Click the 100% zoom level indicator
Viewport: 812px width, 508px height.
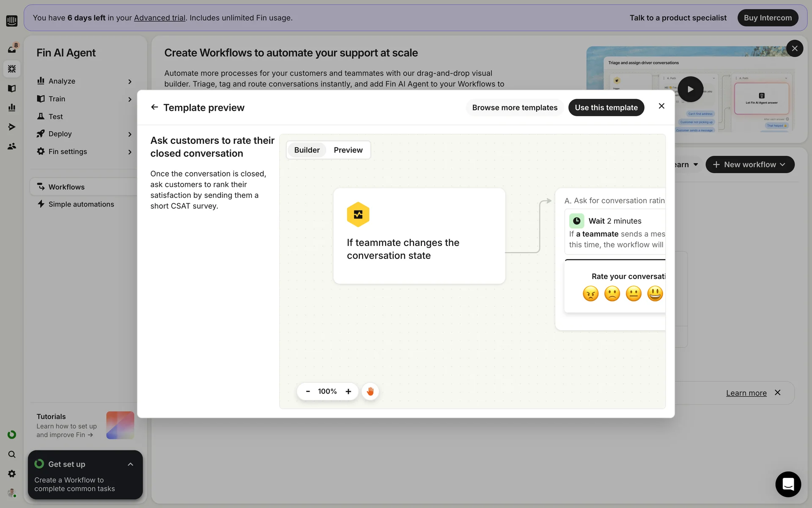327,391
